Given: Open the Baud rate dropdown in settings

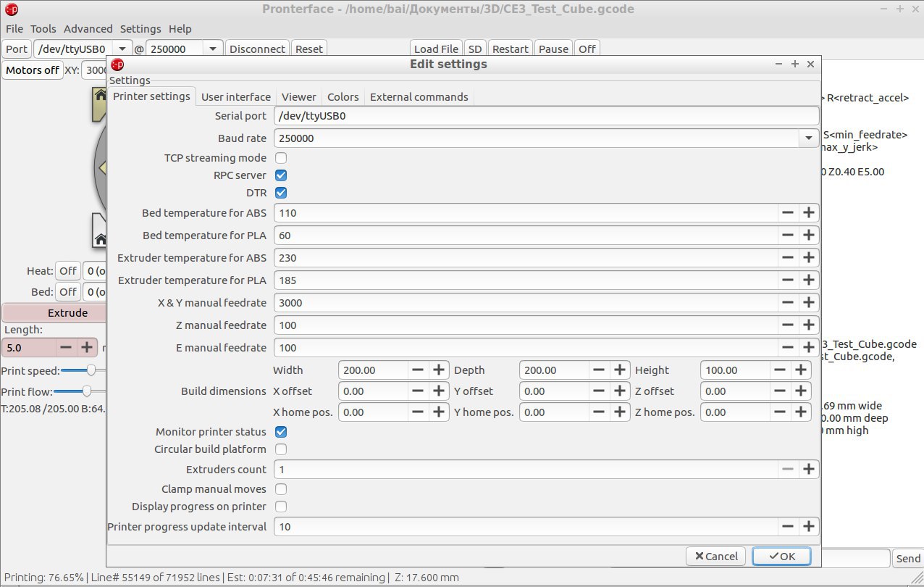Looking at the screenshot, I should 809,138.
